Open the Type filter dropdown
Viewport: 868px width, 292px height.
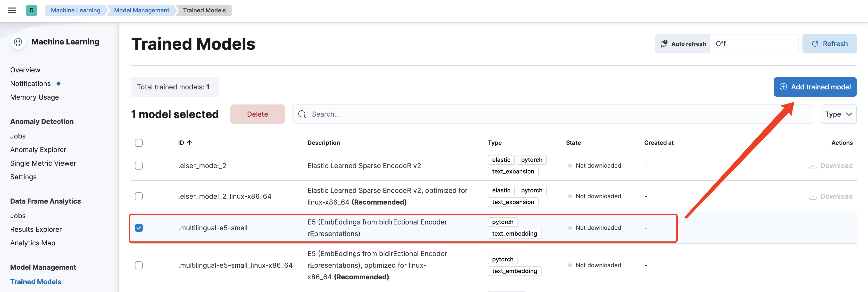(x=838, y=114)
